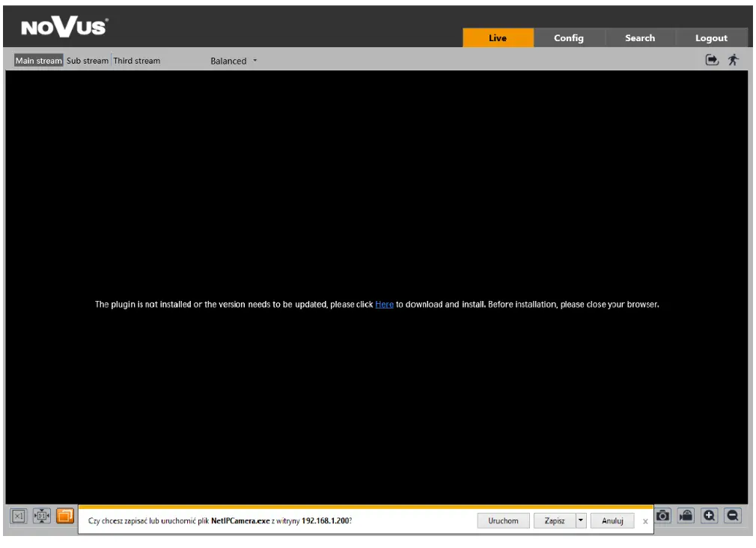This screenshot has height=548, width=756.
Task: Click the fit-to-window scale icon
Action: pos(42,516)
